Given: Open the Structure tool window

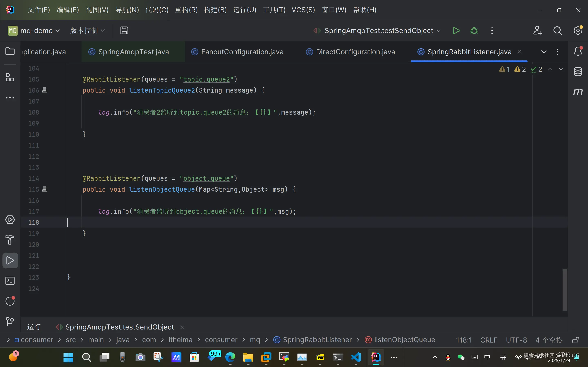Looking at the screenshot, I should coord(10,77).
